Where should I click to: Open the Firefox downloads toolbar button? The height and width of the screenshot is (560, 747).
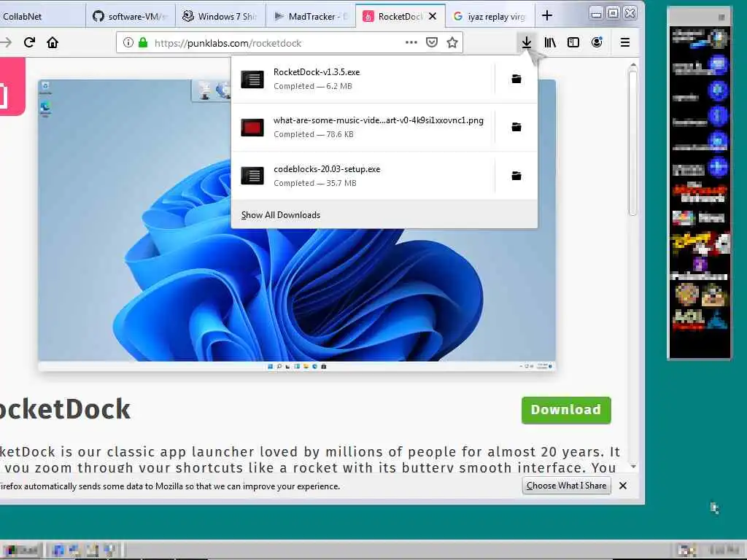pyautogui.click(x=527, y=43)
